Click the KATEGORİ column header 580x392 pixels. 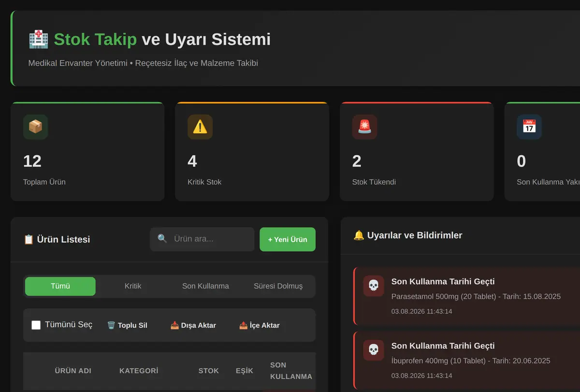(139, 371)
